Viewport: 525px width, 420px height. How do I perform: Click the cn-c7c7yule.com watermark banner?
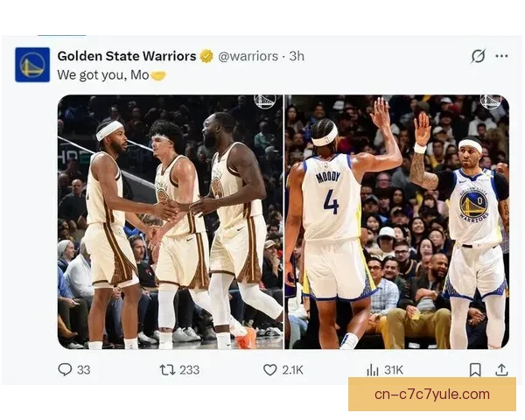(432, 395)
